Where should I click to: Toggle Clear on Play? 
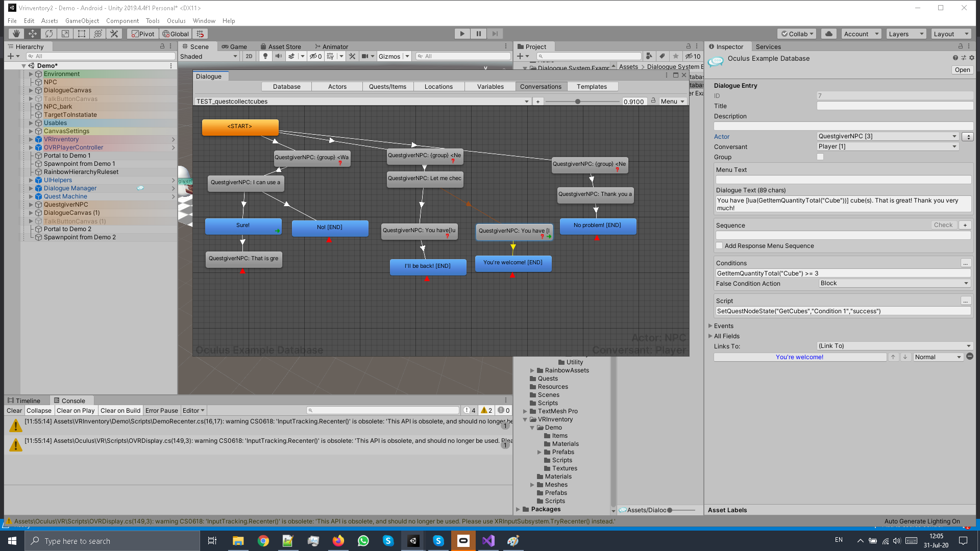click(76, 411)
